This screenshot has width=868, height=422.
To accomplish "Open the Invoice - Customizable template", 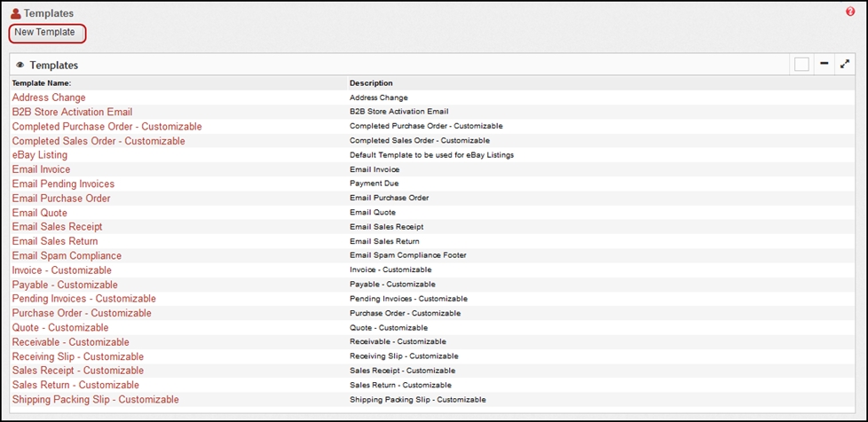I will (61, 270).
